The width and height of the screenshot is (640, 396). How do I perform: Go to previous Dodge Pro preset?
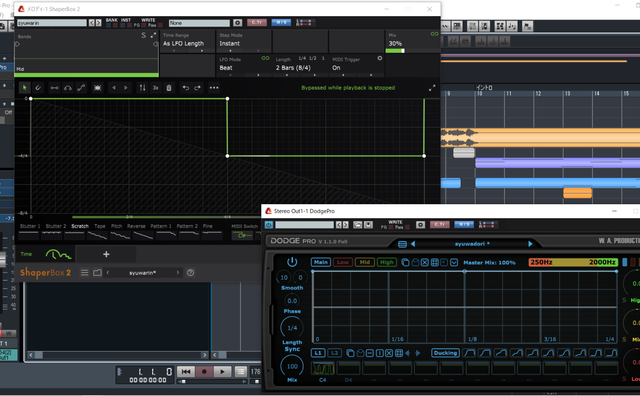413,244
